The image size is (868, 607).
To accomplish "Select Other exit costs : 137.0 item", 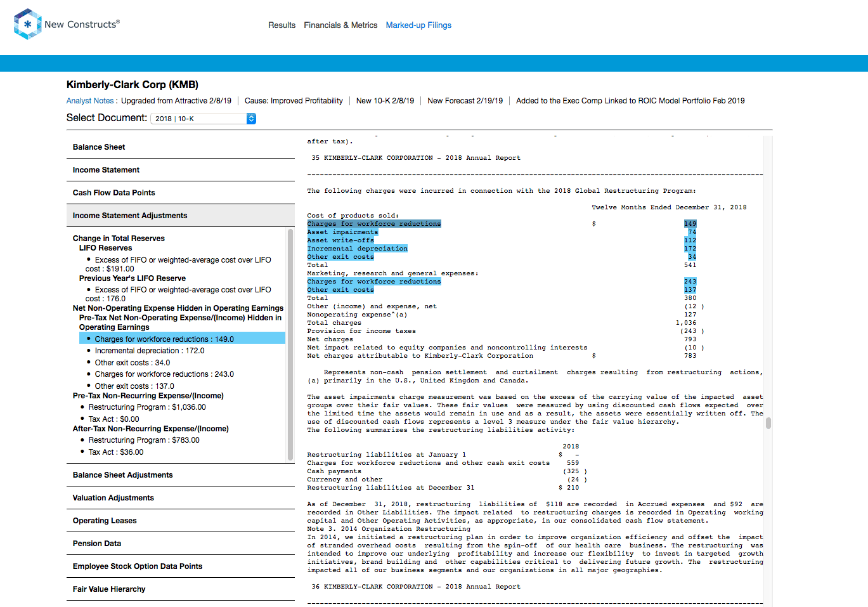I will (x=134, y=386).
